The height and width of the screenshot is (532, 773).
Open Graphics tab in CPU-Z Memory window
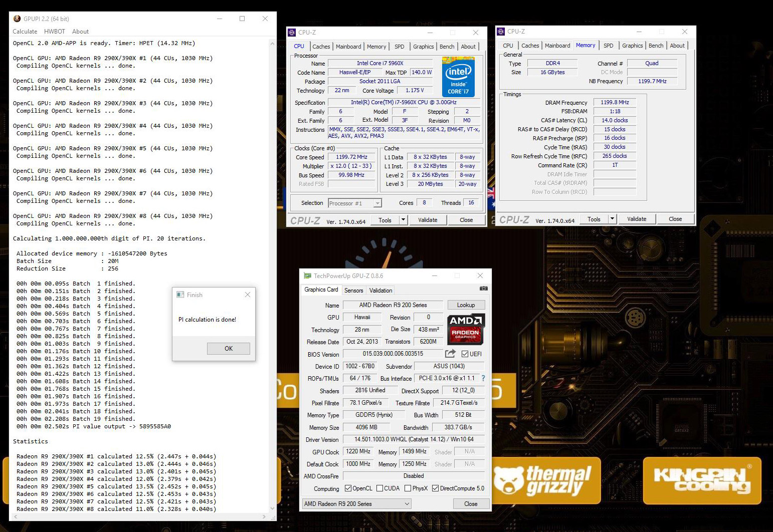pos(633,46)
